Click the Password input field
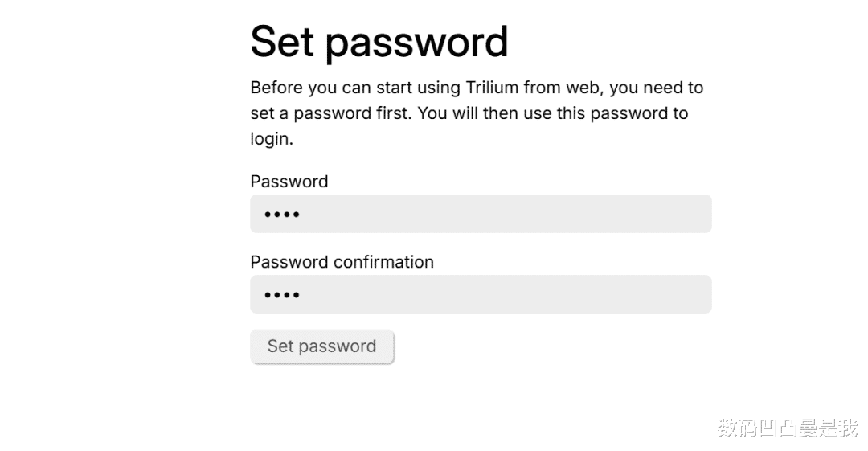This screenshot has height=451, width=868. [x=480, y=214]
